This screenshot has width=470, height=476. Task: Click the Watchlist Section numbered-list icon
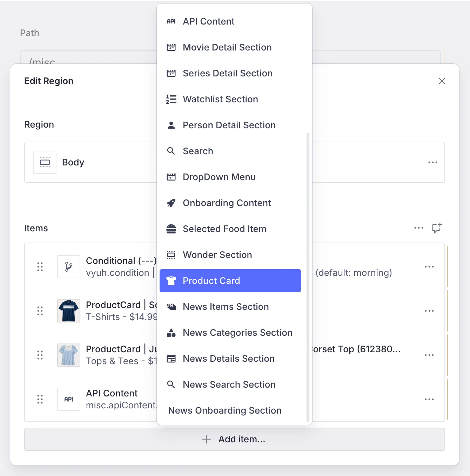coord(171,99)
